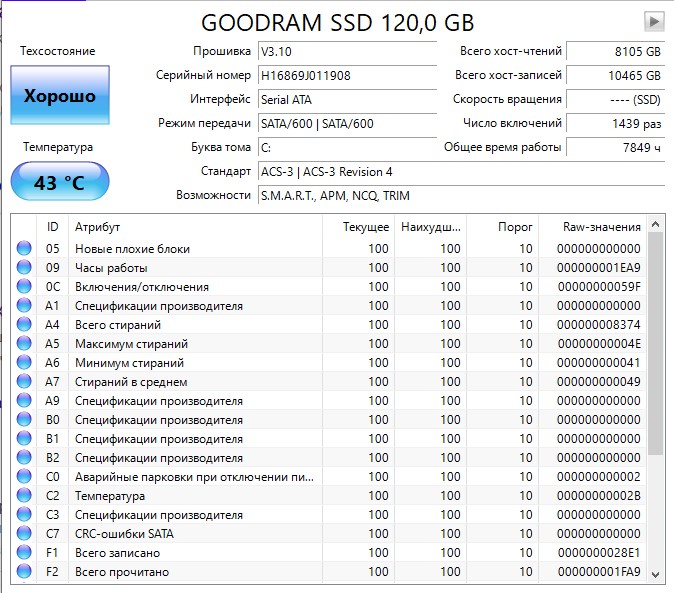Select the Часы работы row
This screenshot has height=593, width=674.
coord(329,267)
